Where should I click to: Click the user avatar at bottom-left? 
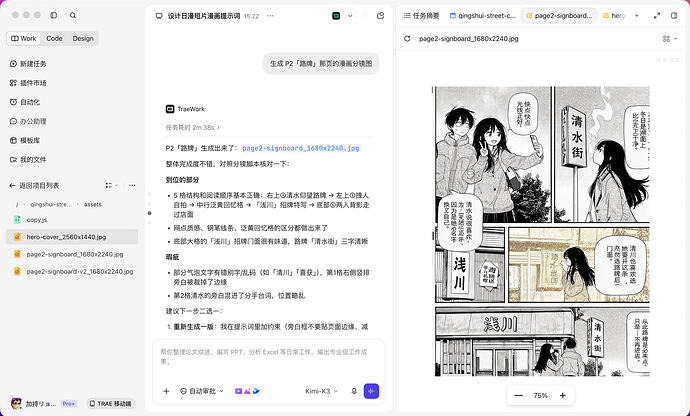[x=16, y=403]
